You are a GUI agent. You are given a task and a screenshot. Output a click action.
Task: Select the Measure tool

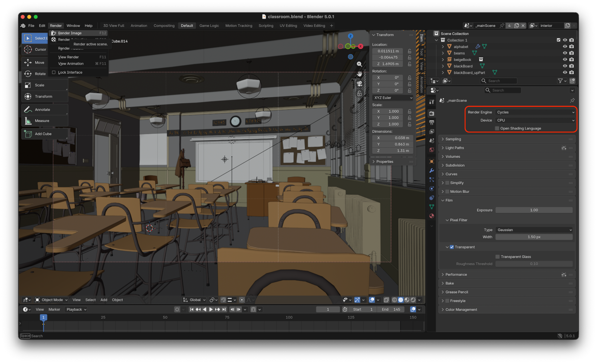pyautogui.click(x=42, y=121)
